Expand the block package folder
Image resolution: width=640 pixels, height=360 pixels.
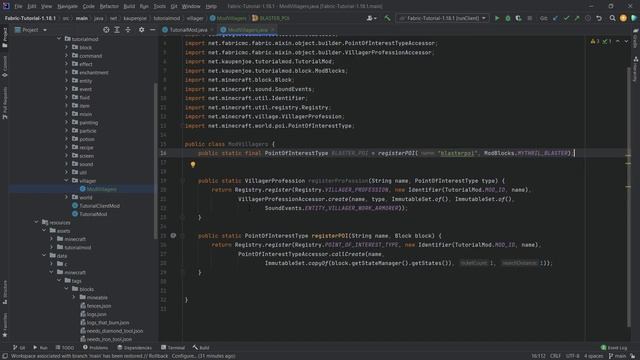(67, 47)
